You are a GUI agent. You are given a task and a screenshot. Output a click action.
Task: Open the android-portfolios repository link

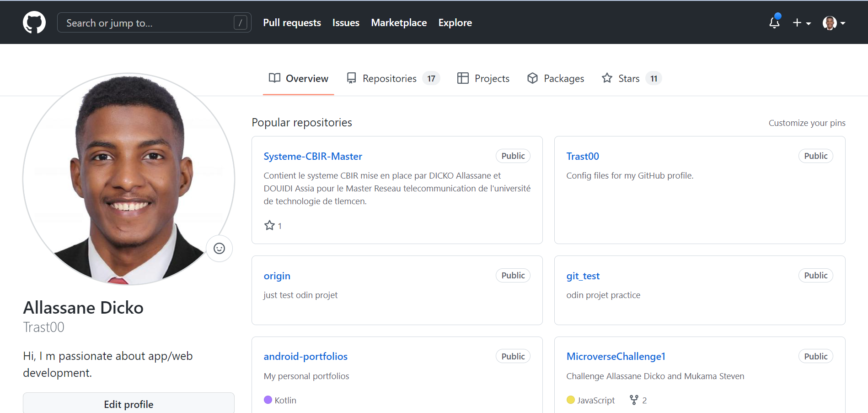click(x=305, y=356)
